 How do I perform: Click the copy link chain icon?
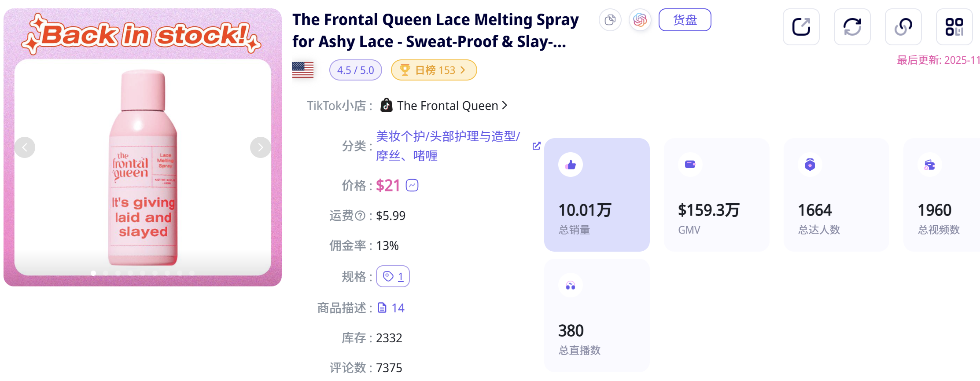(903, 27)
